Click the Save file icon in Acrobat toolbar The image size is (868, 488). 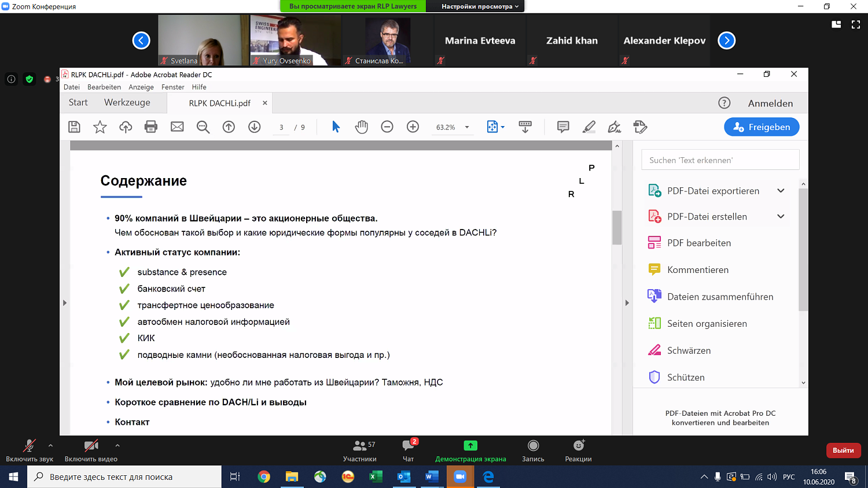[74, 127]
